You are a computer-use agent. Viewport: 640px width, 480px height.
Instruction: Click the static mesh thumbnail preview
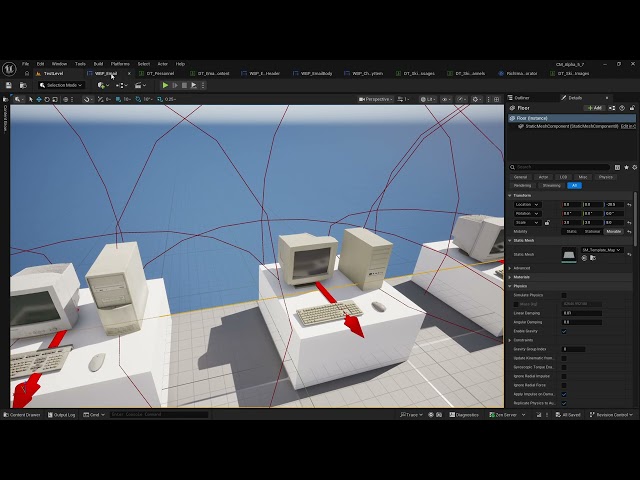click(569, 255)
